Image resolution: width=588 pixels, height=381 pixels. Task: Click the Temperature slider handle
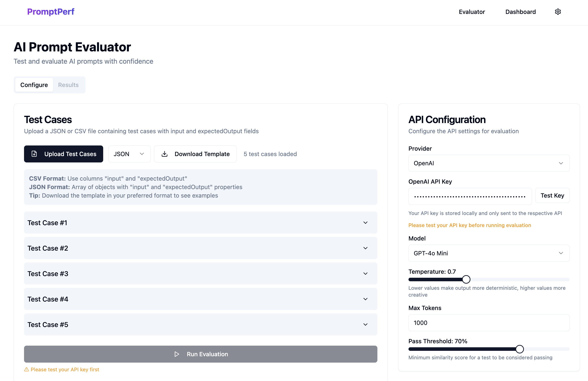point(466,279)
